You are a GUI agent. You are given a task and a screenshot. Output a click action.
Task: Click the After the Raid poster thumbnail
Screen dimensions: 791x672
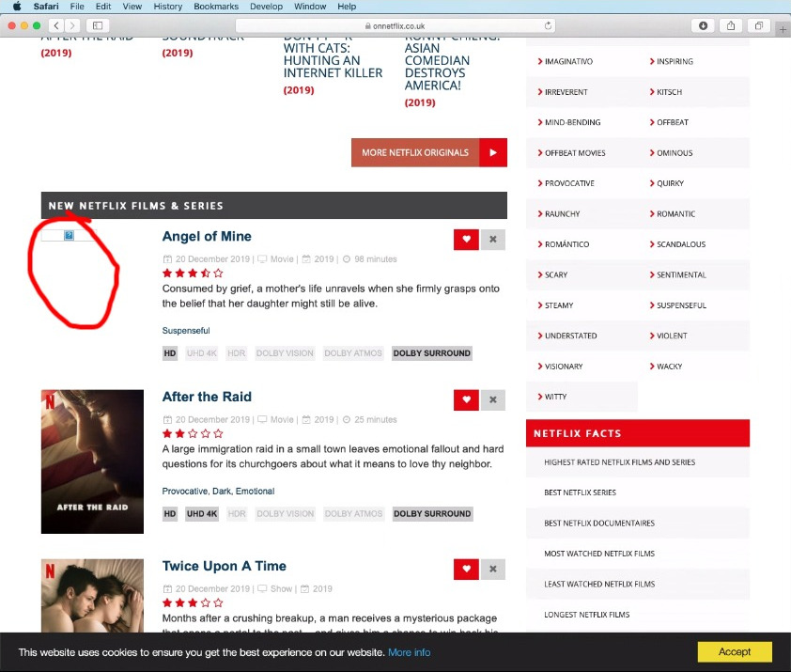point(92,461)
